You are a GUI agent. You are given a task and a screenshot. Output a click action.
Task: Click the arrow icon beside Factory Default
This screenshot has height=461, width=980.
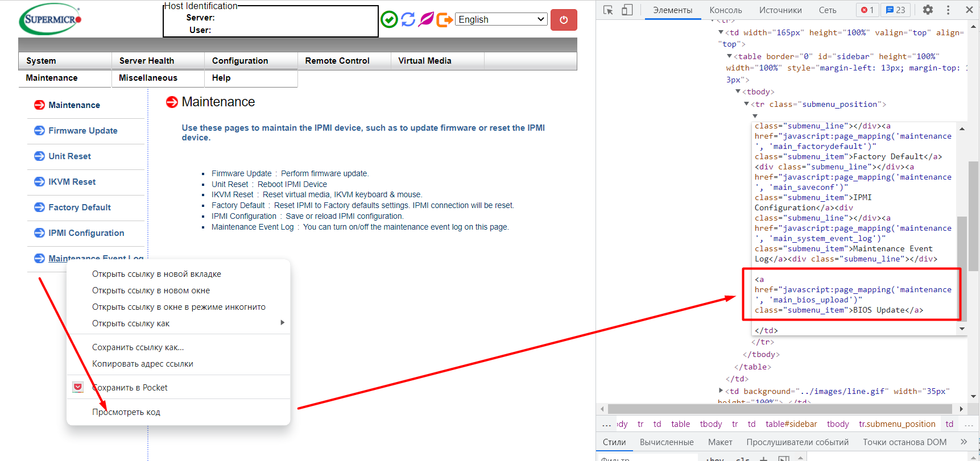click(x=39, y=207)
